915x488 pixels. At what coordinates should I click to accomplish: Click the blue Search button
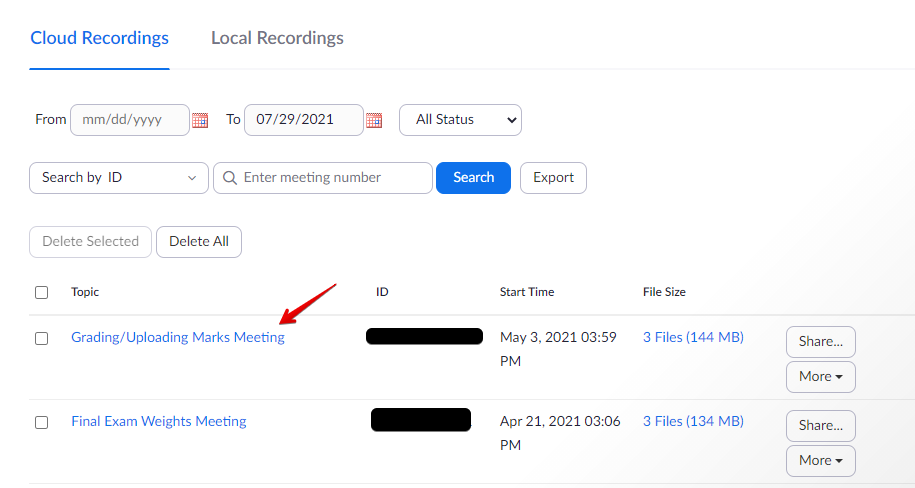[473, 178]
